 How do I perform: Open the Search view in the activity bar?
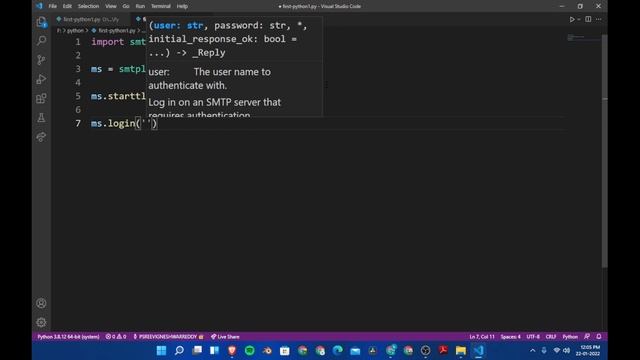pyautogui.click(x=41, y=40)
